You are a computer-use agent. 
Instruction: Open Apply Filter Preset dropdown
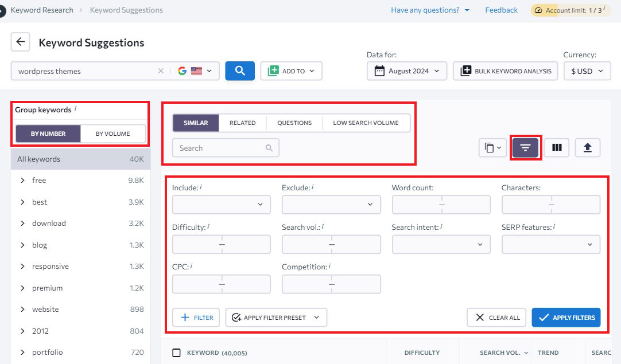[276, 318]
